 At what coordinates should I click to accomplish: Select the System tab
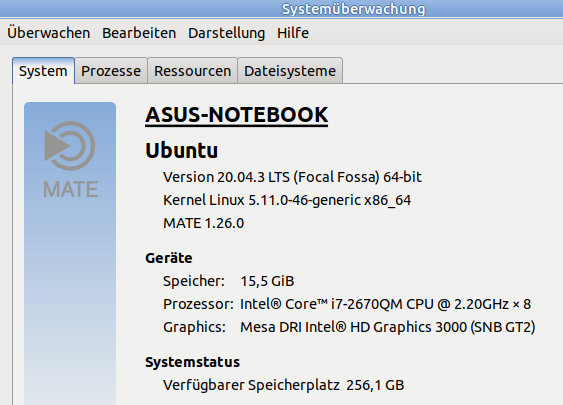[x=43, y=71]
